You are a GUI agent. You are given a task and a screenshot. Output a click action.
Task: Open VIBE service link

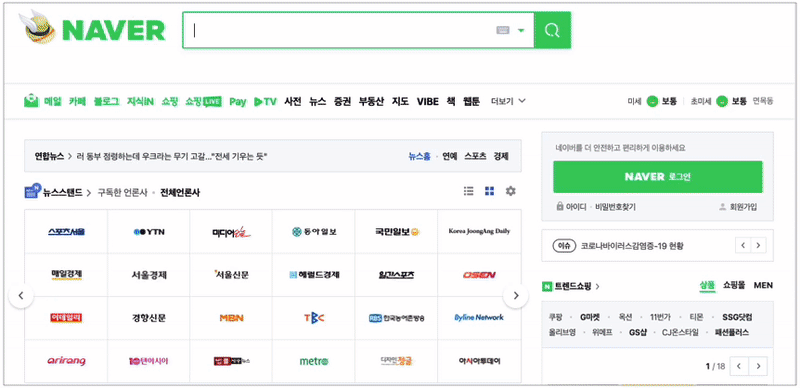pyautogui.click(x=428, y=101)
